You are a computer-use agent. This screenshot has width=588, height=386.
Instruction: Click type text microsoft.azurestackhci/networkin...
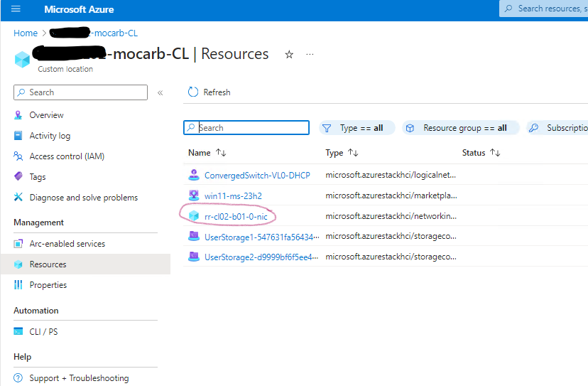click(x=391, y=216)
